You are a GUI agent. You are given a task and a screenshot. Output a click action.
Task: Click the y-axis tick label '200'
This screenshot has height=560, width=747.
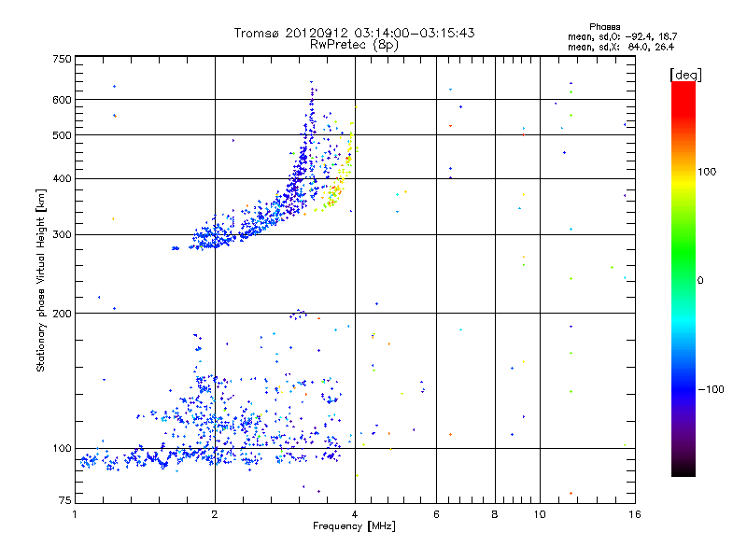coord(62,314)
